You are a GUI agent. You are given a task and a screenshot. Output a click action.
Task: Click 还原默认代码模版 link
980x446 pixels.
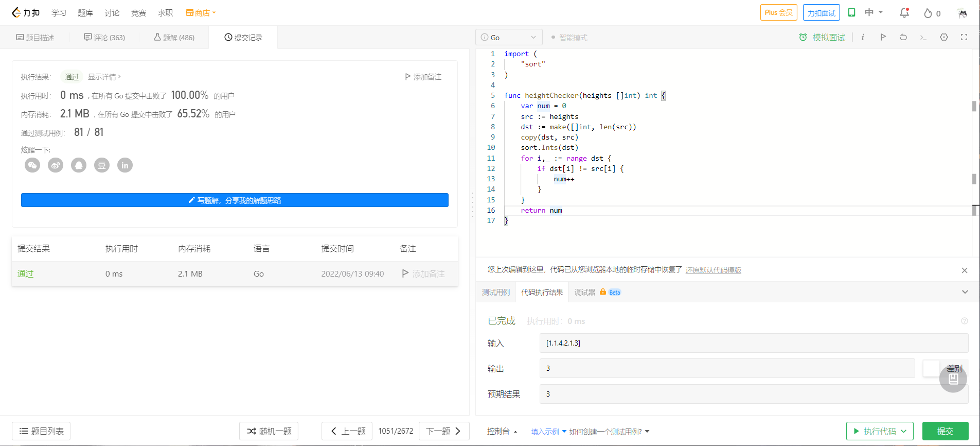(714, 270)
